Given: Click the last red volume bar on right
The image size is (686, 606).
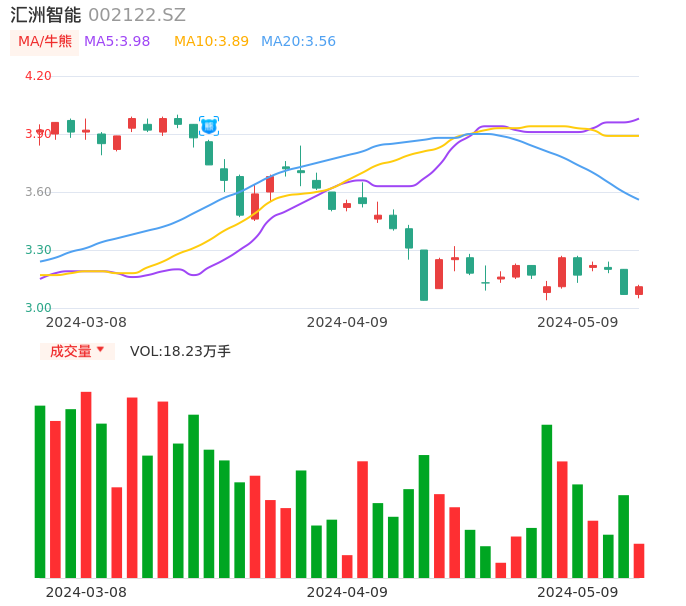Looking at the screenshot, I should (x=639, y=560).
